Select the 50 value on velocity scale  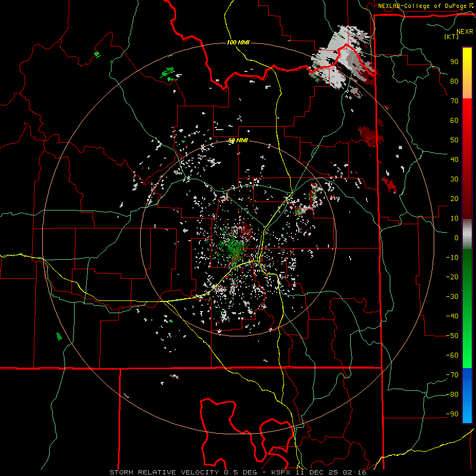454,140
